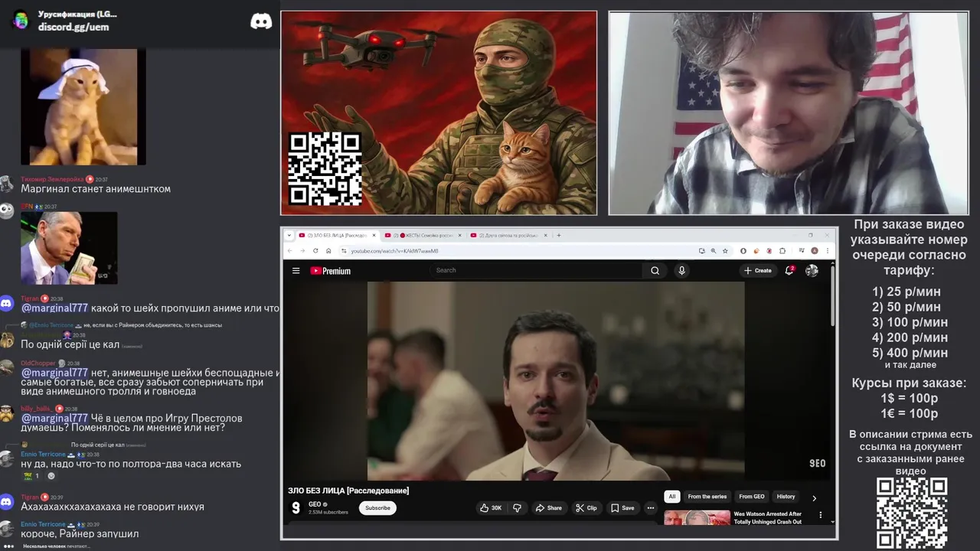The height and width of the screenshot is (551, 980).
Task: Open a new browser tab
Action: [x=559, y=235]
